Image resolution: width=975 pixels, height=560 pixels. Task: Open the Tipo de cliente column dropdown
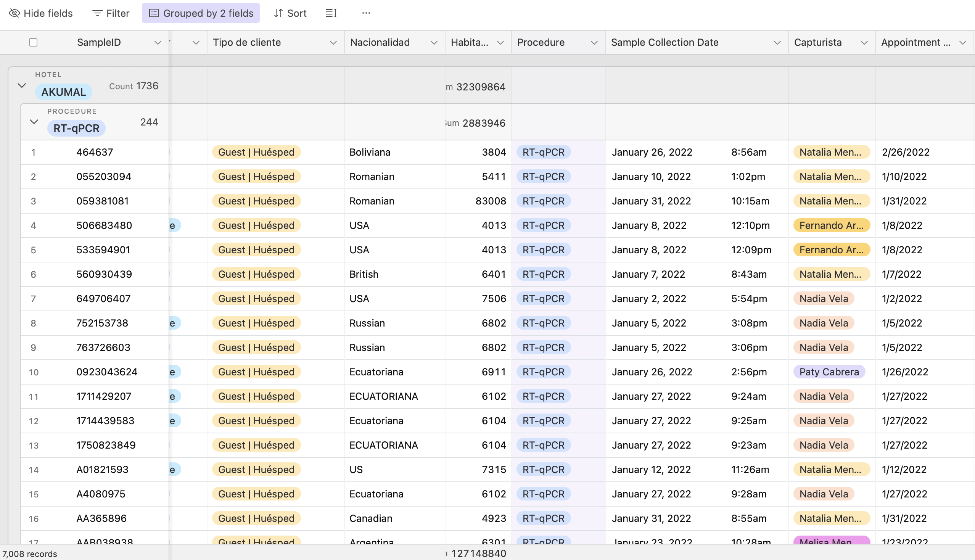(x=333, y=42)
